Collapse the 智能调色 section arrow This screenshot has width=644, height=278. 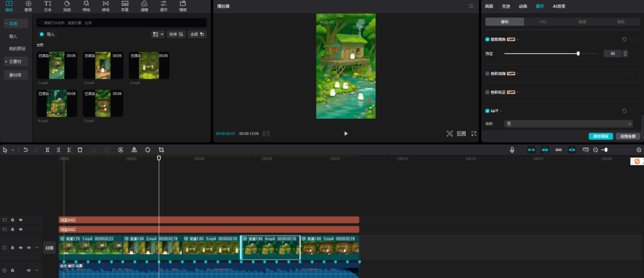pyautogui.click(x=518, y=39)
